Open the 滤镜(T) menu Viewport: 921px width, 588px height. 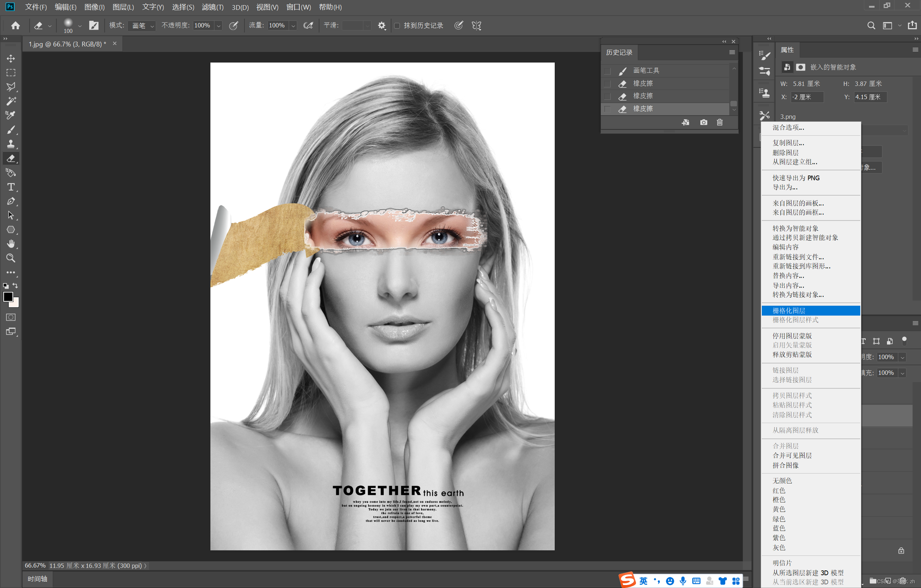pos(212,7)
